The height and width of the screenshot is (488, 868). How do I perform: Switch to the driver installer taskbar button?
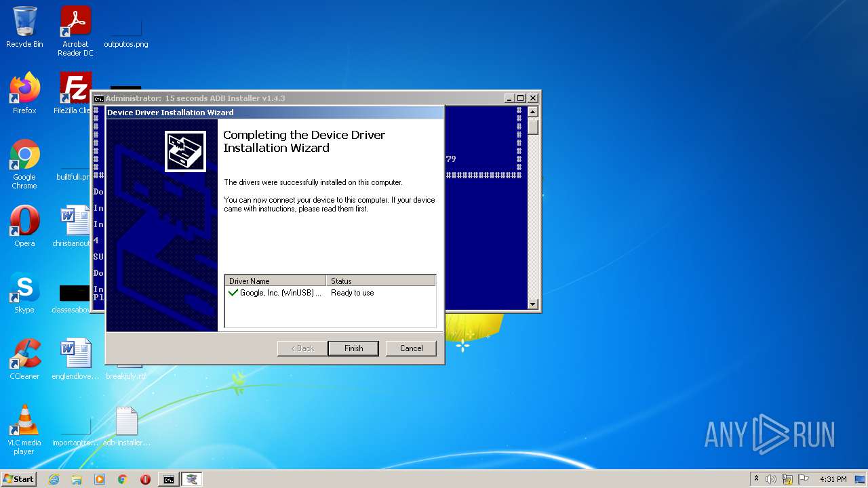[192, 479]
